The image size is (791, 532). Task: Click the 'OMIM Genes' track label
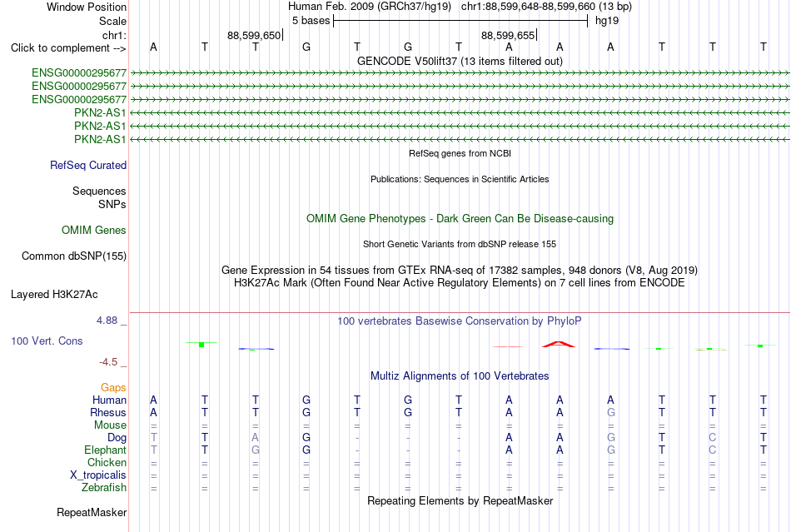pyautogui.click(x=94, y=231)
